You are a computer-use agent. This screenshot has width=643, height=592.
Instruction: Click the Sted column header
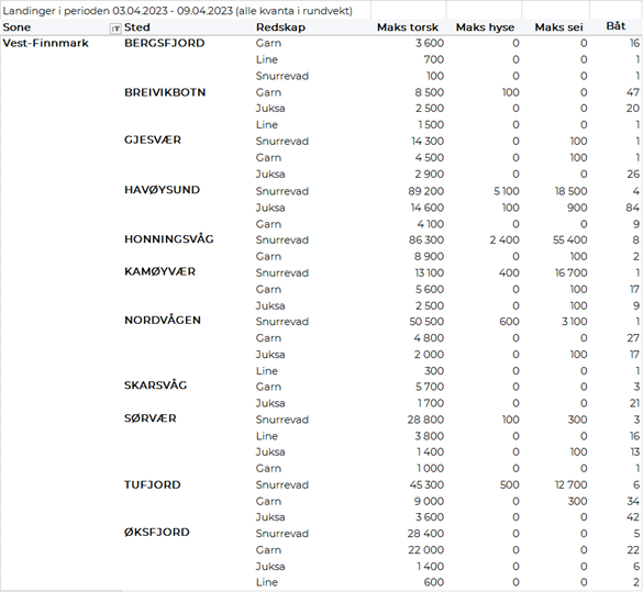[137, 27]
